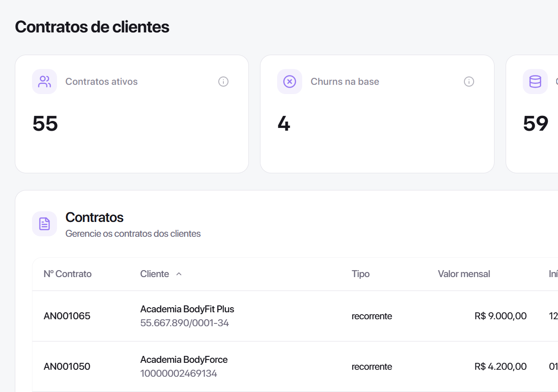The height and width of the screenshot is (392, 558).
Task: Open info tooltip for Contratos ativos
Action: tap(223, 82)
